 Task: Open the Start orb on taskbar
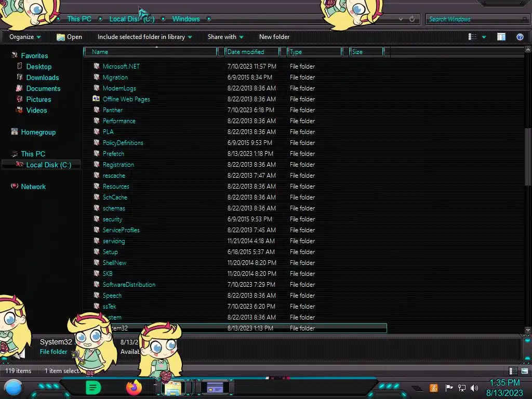tap(14, 388)
